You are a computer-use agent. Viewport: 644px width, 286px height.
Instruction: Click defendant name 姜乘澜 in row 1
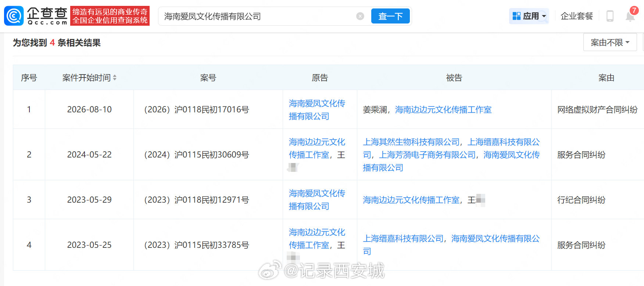(x=375, y=109)
